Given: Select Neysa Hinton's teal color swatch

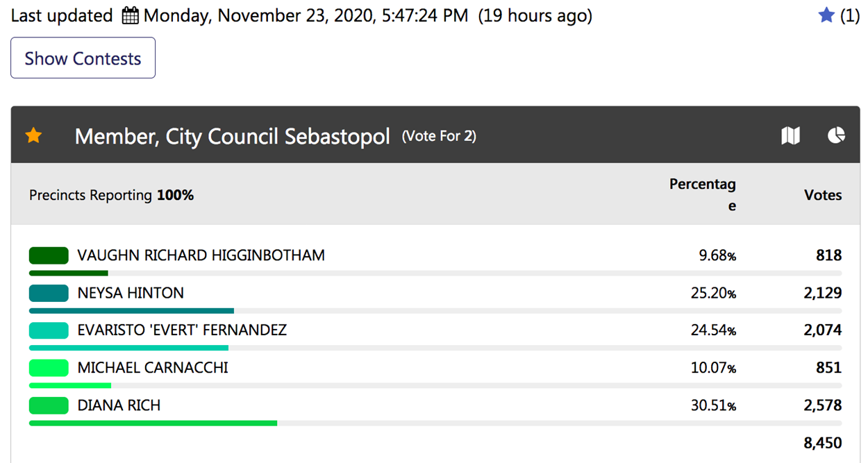Looking at the screenshot, I should click(49, 293).
